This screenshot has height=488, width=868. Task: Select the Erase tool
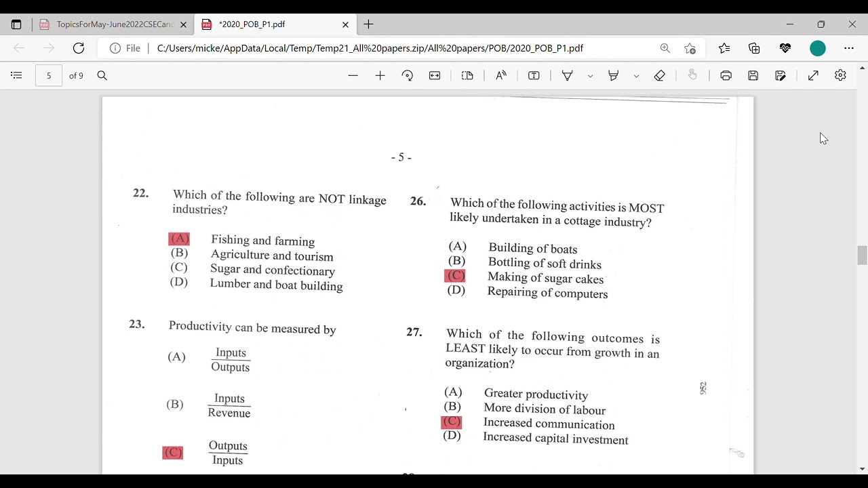pyautogui.click(x=660, y=75)
